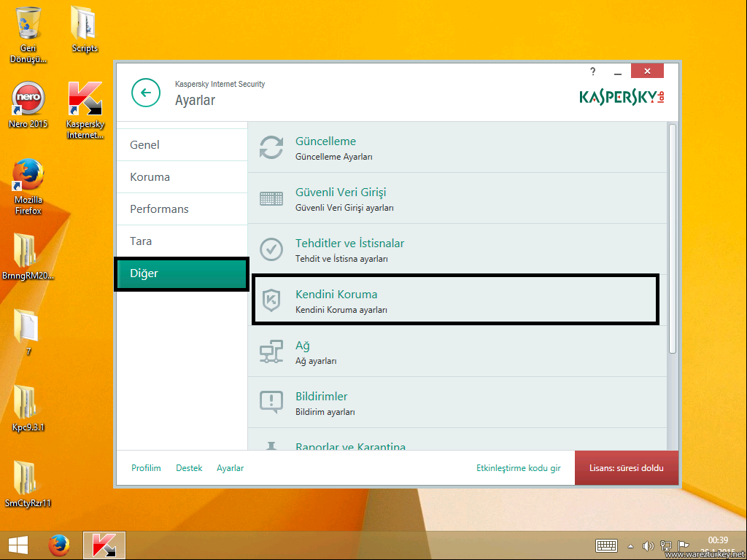Open Nero 2015 desktop shortcut
The width and height of the screenshot is (747, 560).
(x=28, y=99)
